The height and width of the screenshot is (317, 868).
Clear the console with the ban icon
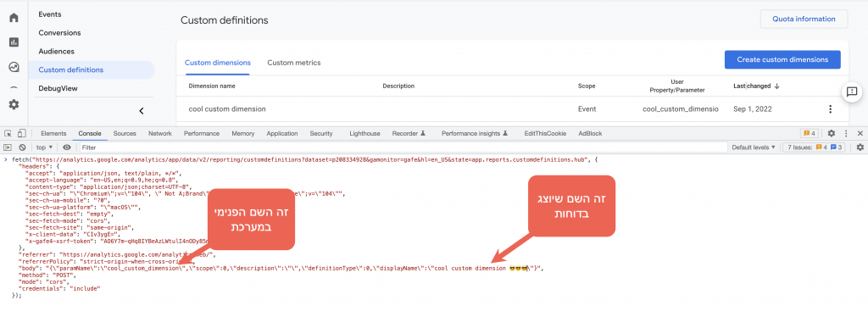coord(22,147)
